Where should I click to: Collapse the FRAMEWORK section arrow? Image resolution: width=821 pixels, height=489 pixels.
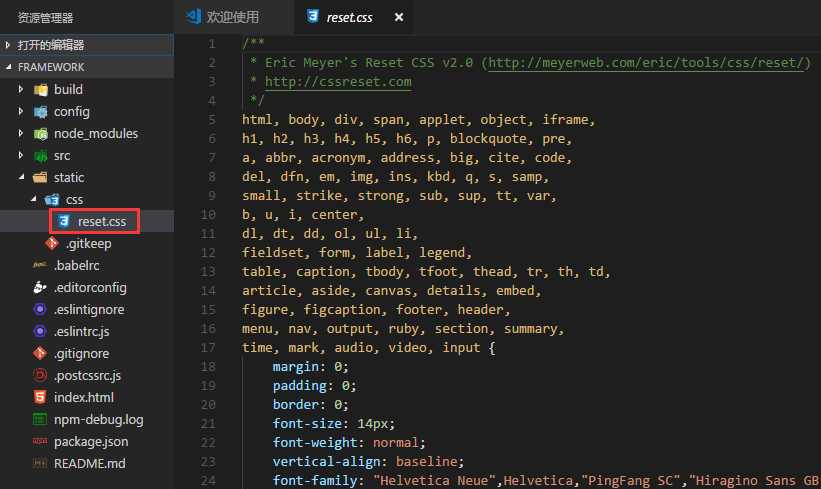click(8, 67)
